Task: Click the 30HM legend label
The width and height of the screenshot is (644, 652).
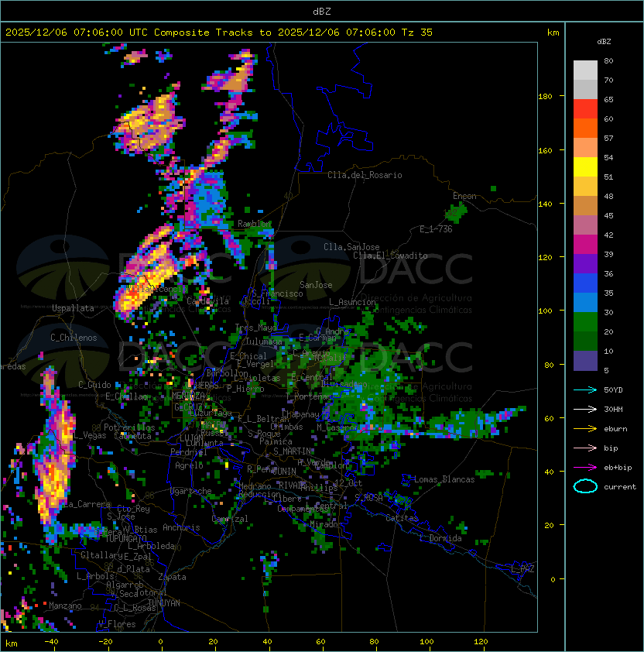Action: [x=613, y=410]
